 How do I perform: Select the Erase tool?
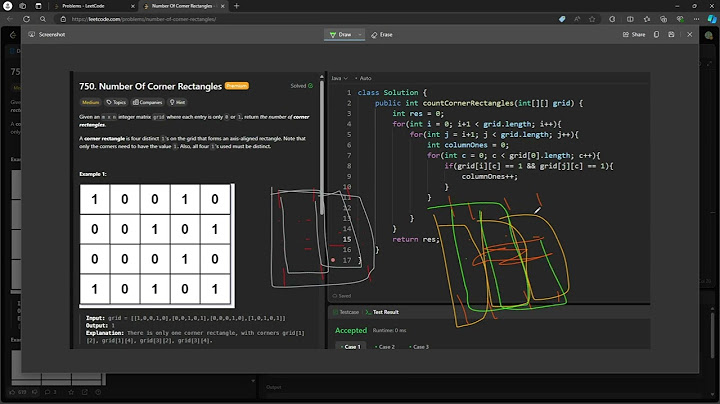[x=382, y=34]
